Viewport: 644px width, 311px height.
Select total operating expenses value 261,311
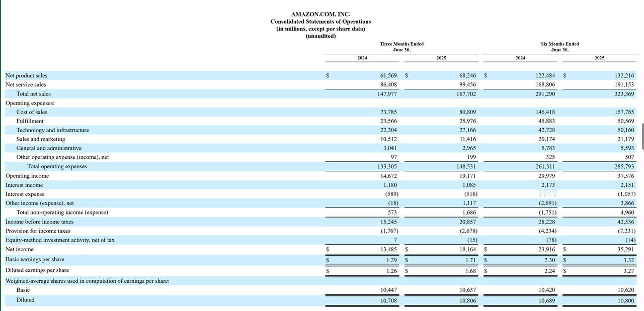545,166
